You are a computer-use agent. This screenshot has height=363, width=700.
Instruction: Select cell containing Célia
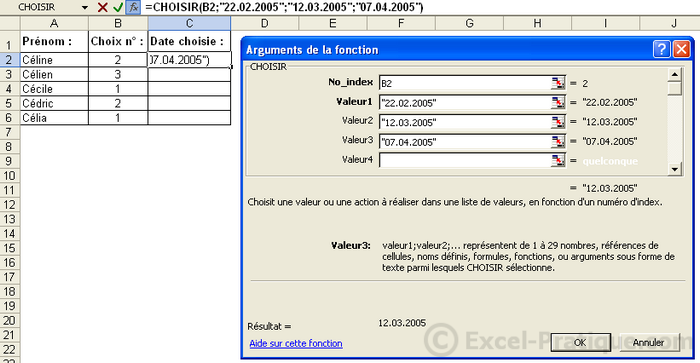click(54, 118)
